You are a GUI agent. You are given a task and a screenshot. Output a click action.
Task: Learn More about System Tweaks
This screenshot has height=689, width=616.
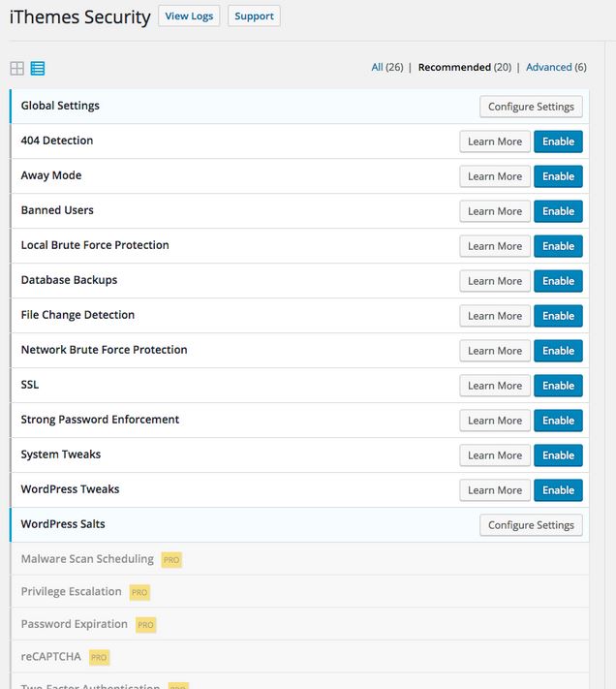tap(495, 455)
